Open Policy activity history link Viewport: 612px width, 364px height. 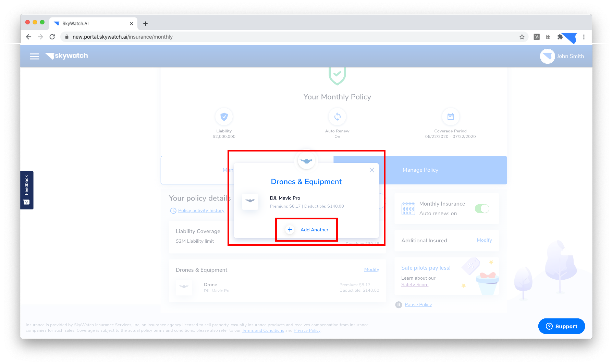pos(201,210)
